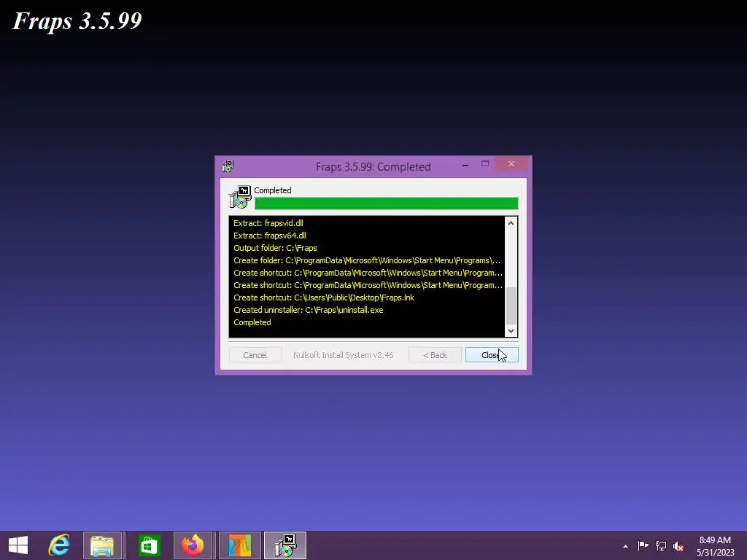747x560 pixels.
Task: Open File Explorer from the taskbar
Action: click(x=102, y=545)
